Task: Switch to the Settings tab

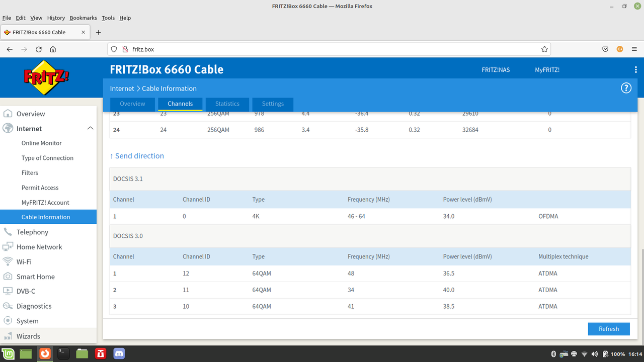Action: 273,104
